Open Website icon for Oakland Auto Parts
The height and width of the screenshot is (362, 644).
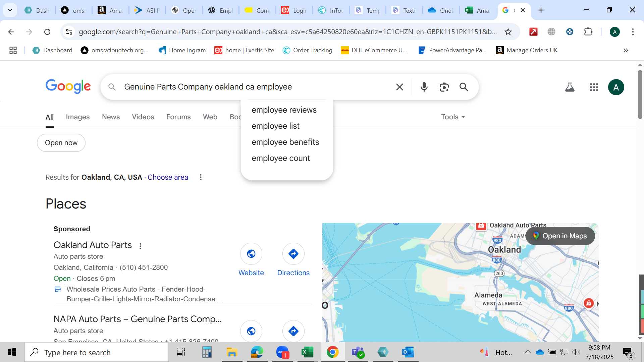251,254
